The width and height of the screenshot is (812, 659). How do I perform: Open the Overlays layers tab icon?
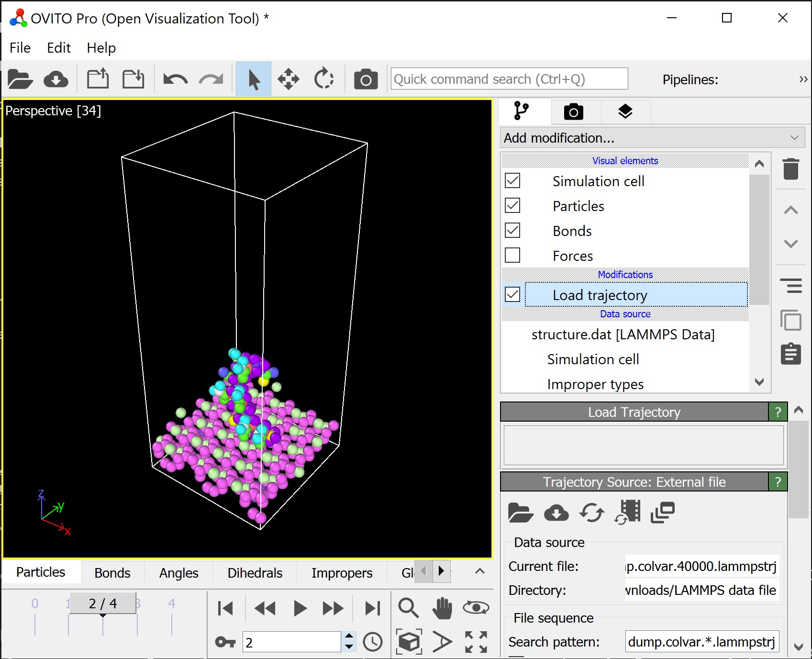click(x=625, y=112)
